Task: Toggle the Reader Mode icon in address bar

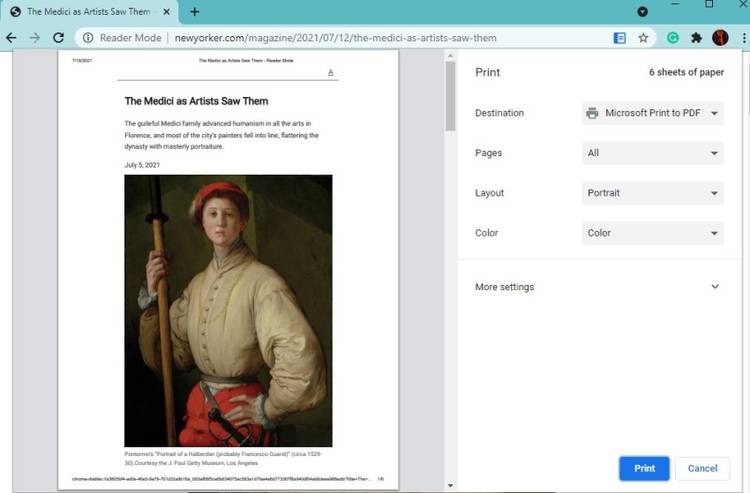Action: [x=620, y=38]
